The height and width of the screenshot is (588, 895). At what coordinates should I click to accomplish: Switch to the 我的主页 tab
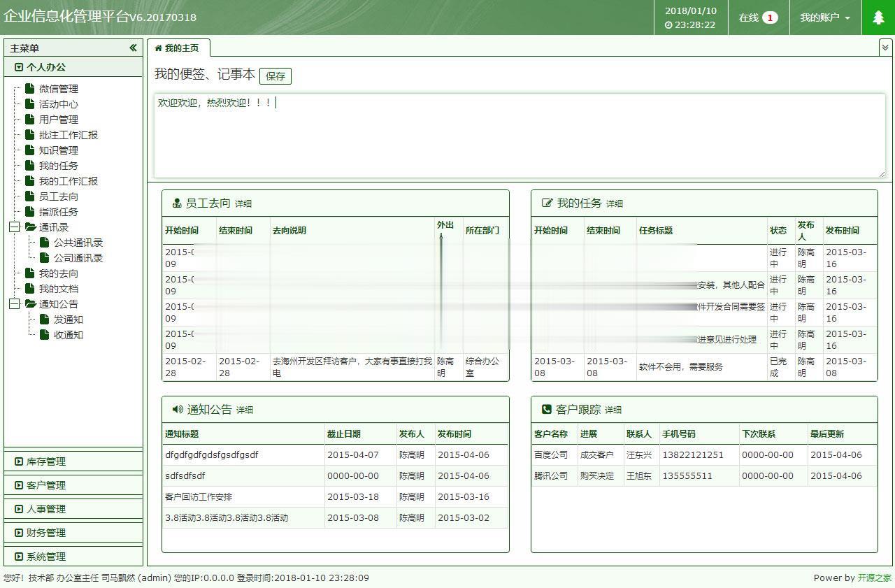(183, 48)
